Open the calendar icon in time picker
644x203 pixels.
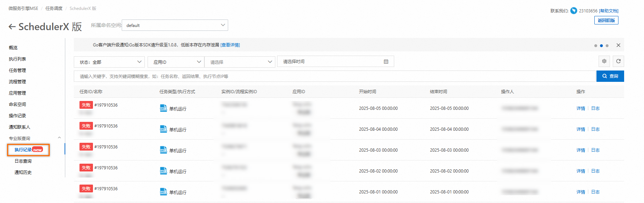coord(386,62)
